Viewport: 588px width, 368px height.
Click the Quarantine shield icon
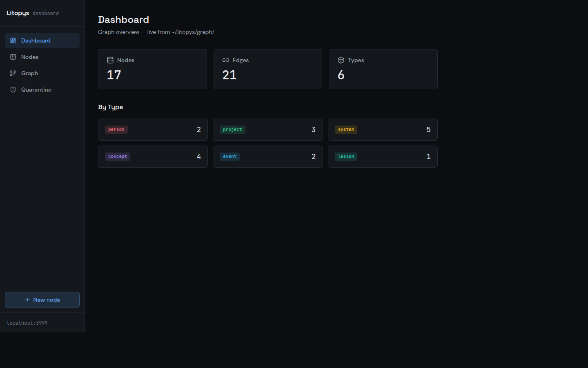(13, 90)
